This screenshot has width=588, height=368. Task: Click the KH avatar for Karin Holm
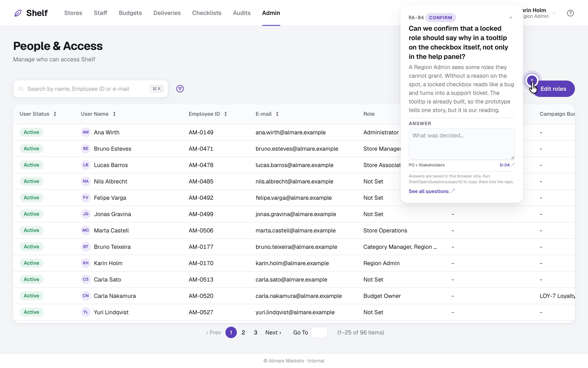pyautogui.click(x=86, y=263)
